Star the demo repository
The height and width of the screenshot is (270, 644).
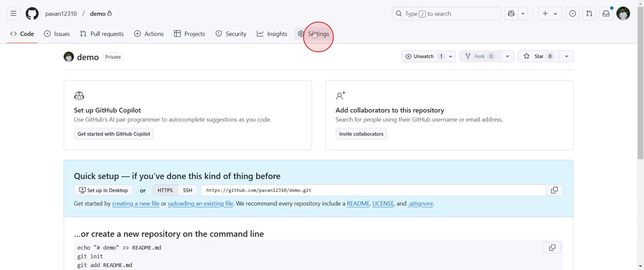click(538, 56)
